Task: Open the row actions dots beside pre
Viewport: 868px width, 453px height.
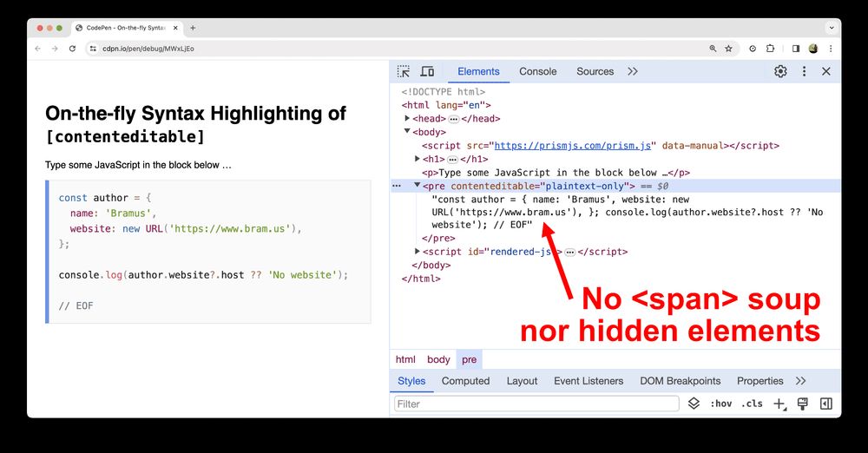Action: point(397,186)
